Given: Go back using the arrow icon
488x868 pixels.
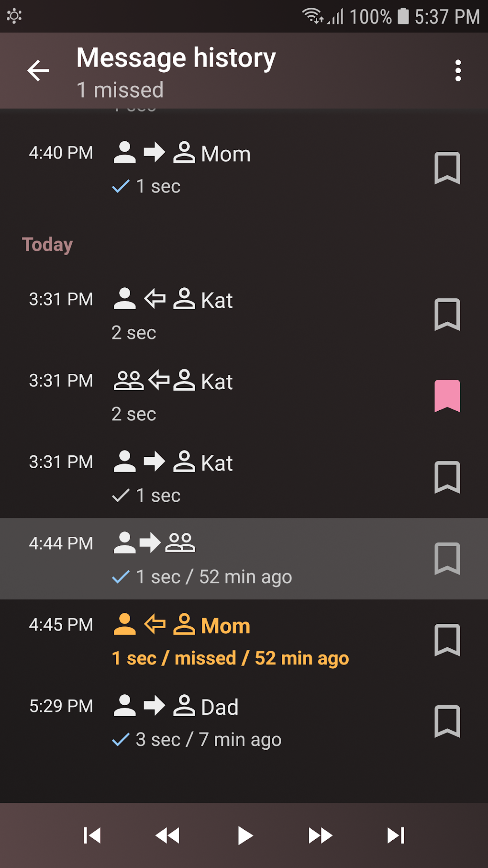Looking at the screenshot, I should 38,71.
